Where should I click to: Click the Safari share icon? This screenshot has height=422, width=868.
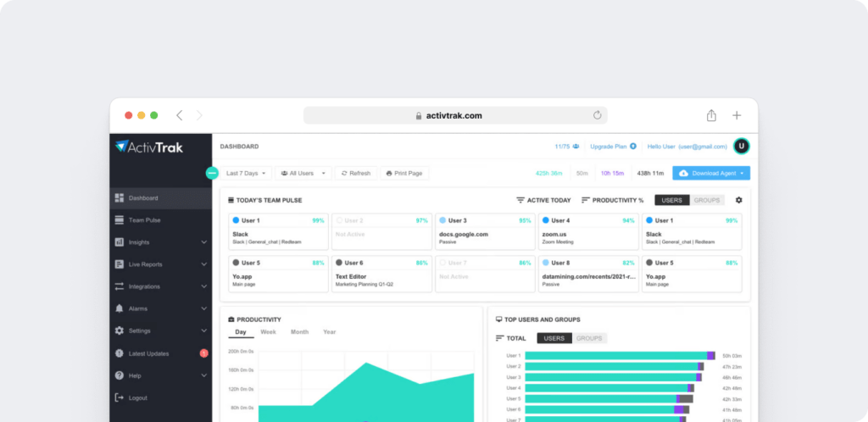point(711,115)
